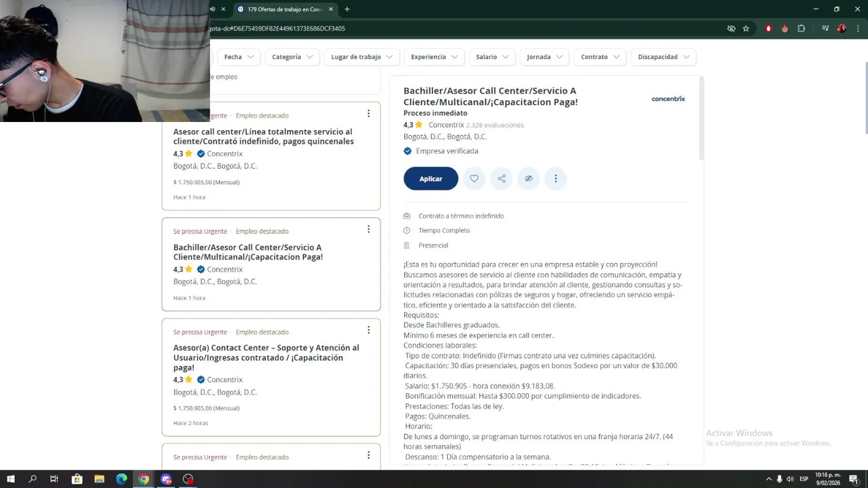Open the browser Extensions puzzle icon
Screen dimensions: 868x488
point(801,28)
